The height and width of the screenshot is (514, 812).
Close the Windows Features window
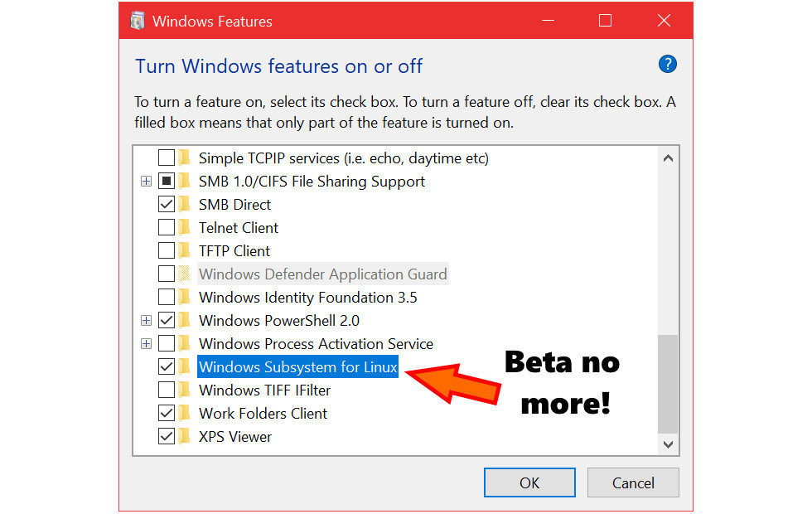tap(664, 20)
